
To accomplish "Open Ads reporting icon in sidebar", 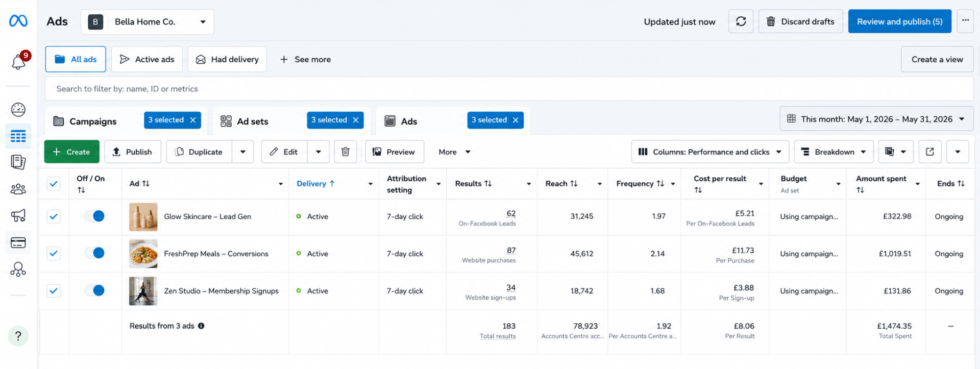I will pos(18,162).
